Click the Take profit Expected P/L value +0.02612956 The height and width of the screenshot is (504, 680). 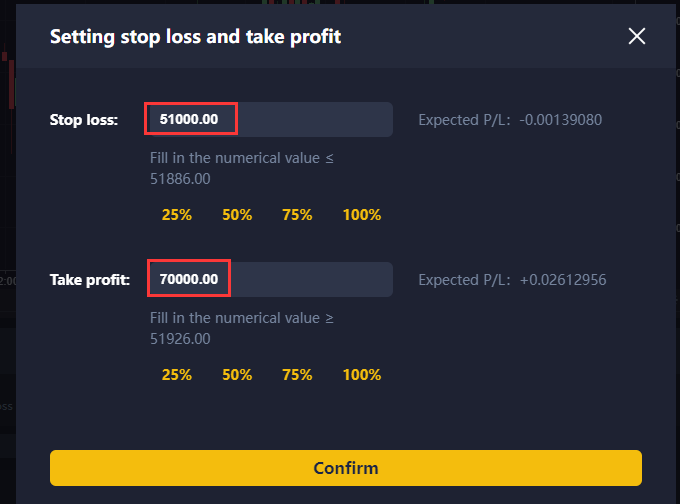point(563,279)
